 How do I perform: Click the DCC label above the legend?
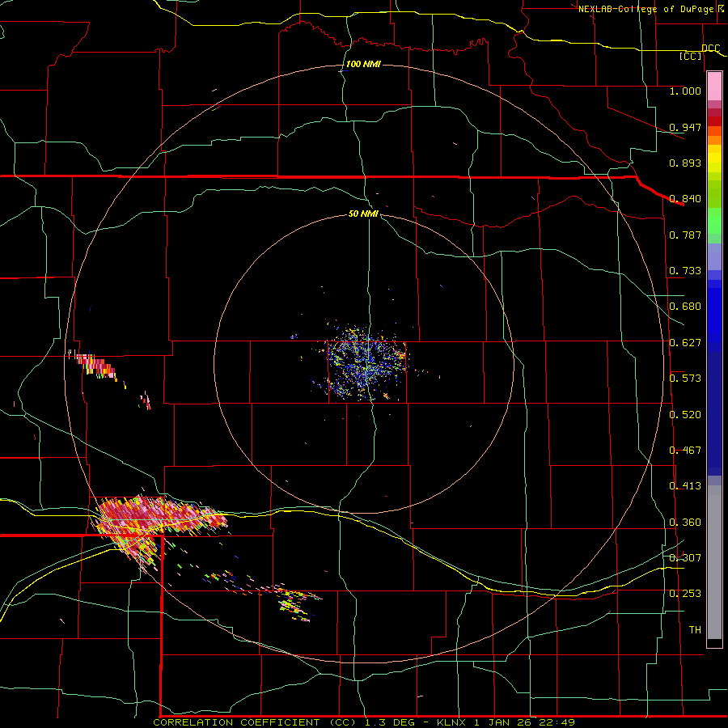pos(711,49)
